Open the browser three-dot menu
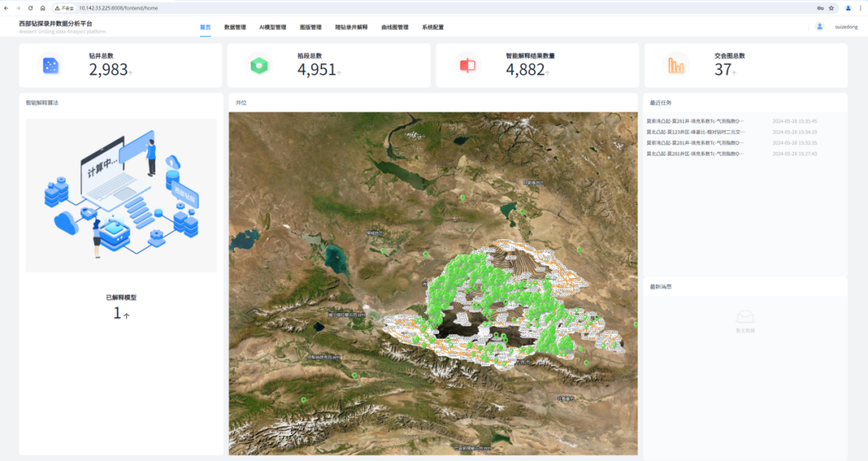Image resolution: width=868 pixels, height=461 pixels. [x=860, y=8]
